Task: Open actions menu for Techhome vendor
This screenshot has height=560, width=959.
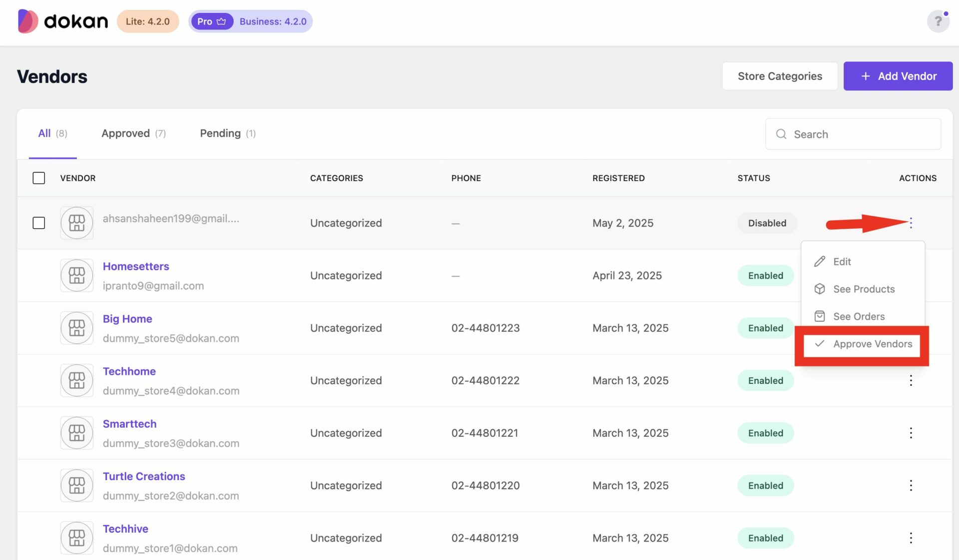Action: pos(911,380)
